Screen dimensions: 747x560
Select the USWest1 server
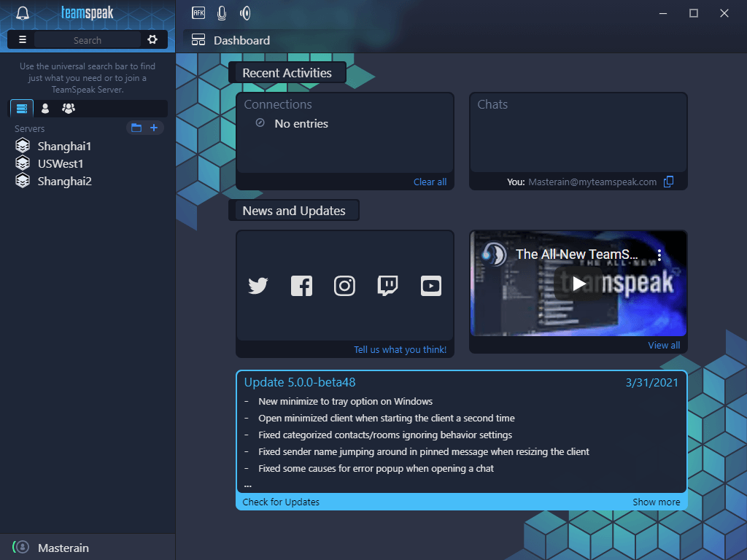coord(61,163)
